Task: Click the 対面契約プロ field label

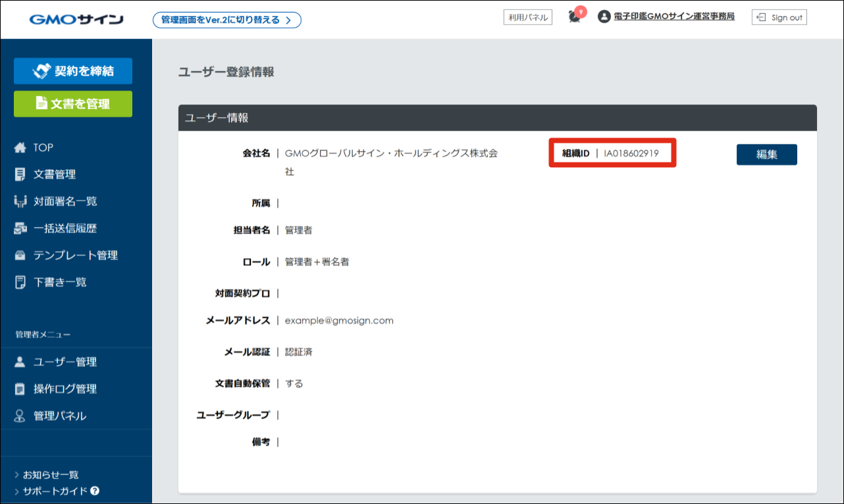Action: 243,293
